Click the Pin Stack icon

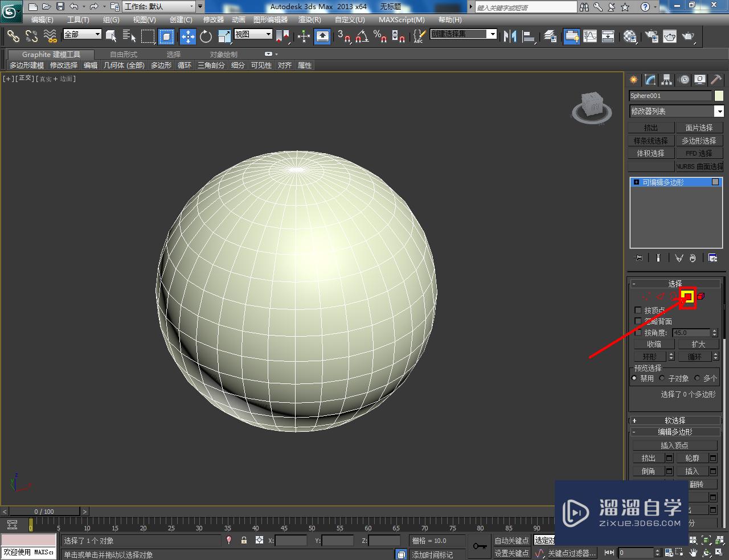point(638,258)
